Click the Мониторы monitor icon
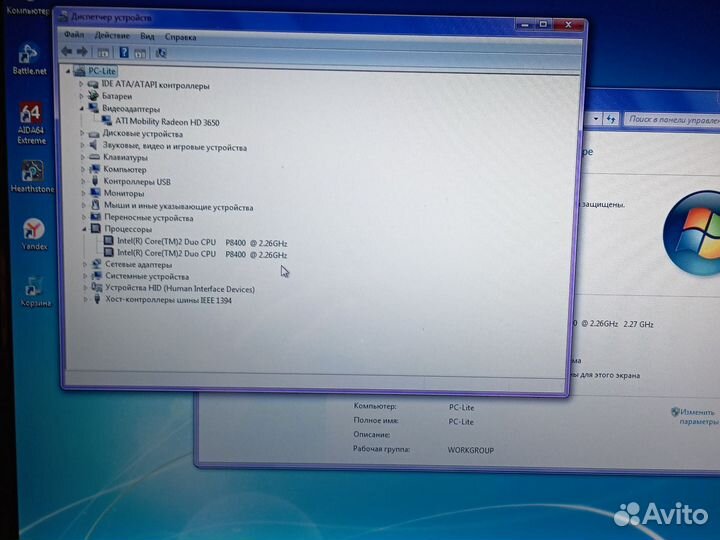Viewport: 720px width, 540px height. tap(96, 192)
